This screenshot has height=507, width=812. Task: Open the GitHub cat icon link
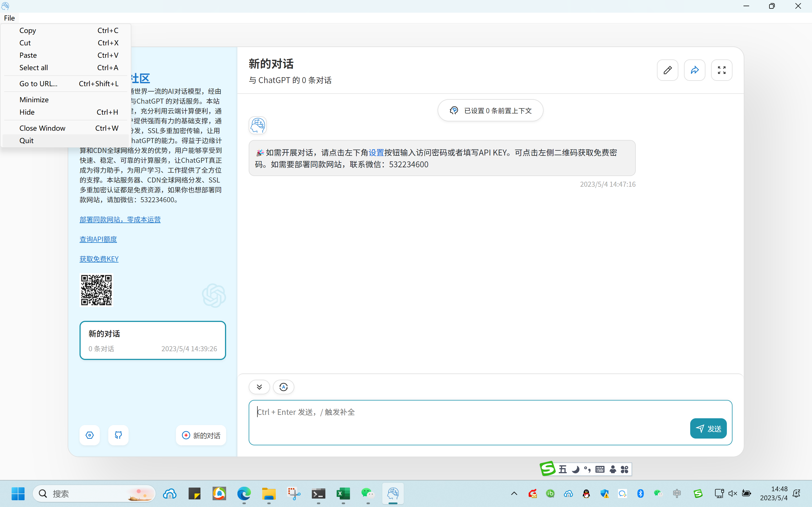pyautogui.click(x=118, y=435)
